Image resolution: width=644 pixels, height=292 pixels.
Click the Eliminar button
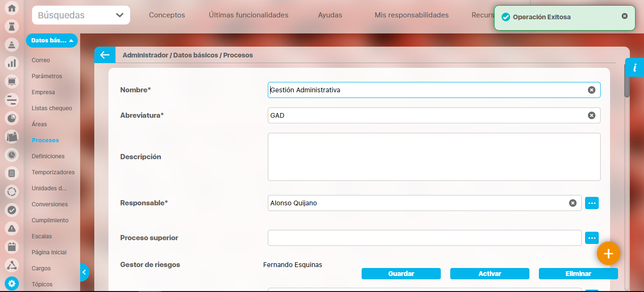578,274
